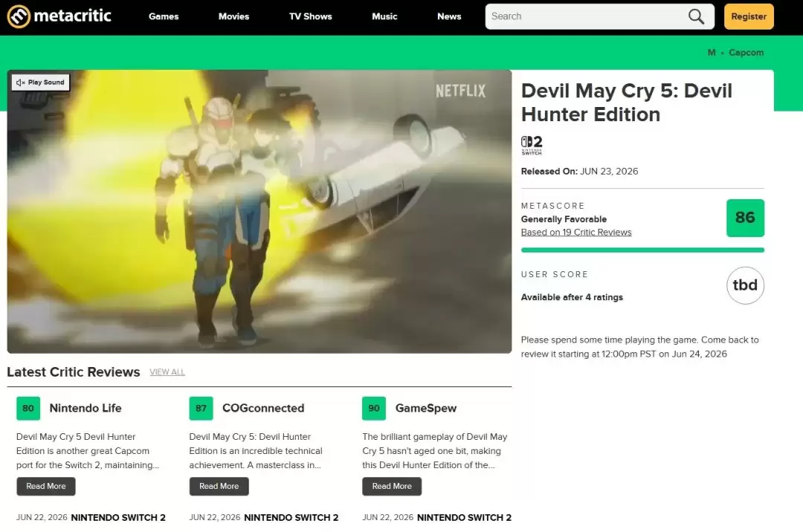803x532 pixels.
Task: Click the 'Latest Critic Reviews' heading
Action: click(73, 372)
